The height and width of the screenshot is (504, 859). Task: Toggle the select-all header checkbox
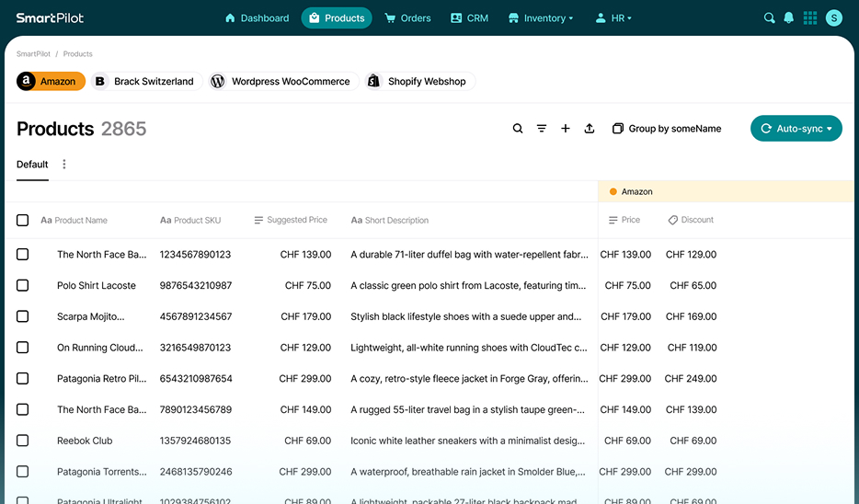[x=22, y=220]
